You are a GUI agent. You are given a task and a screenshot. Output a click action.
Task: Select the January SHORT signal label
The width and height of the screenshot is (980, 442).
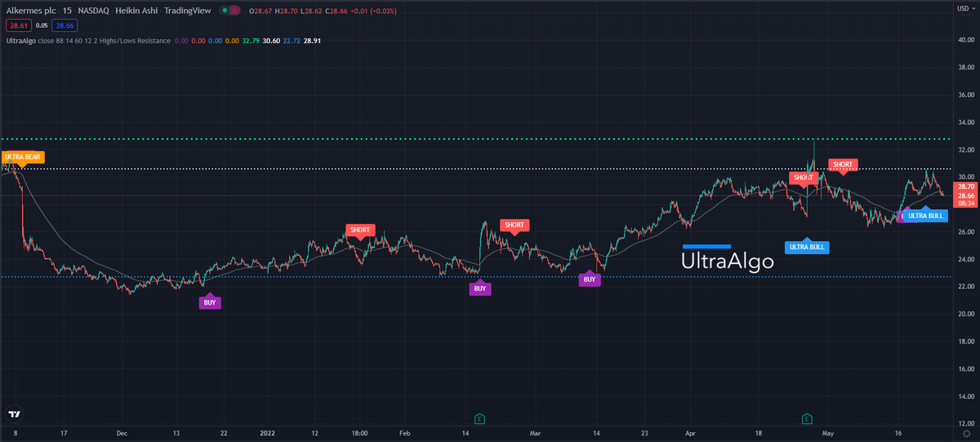tap(360, 230)
